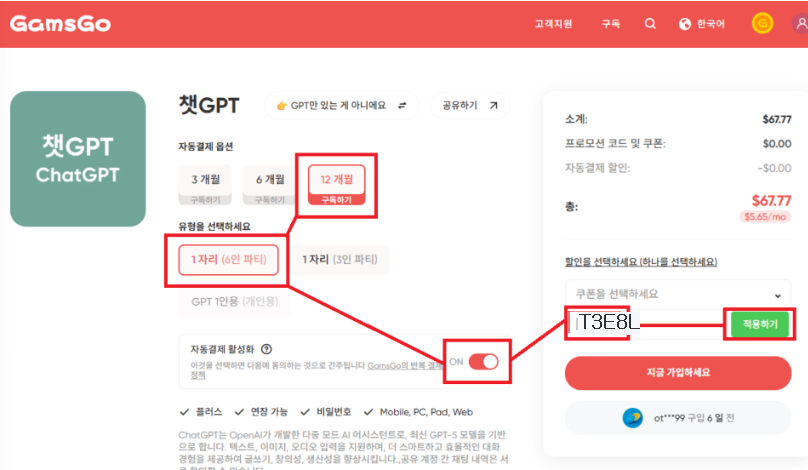
Task: Click the 비밀번호 feature item
Action: 326,412
